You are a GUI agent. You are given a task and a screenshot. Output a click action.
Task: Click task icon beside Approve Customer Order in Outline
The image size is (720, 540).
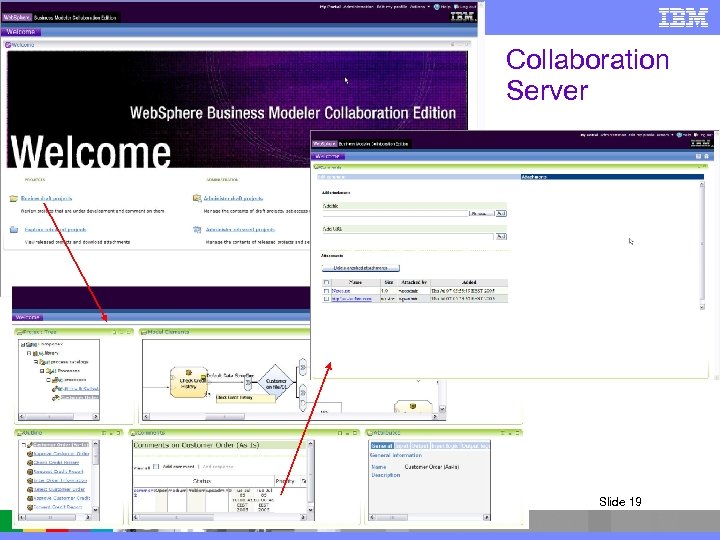coord(30,454)
